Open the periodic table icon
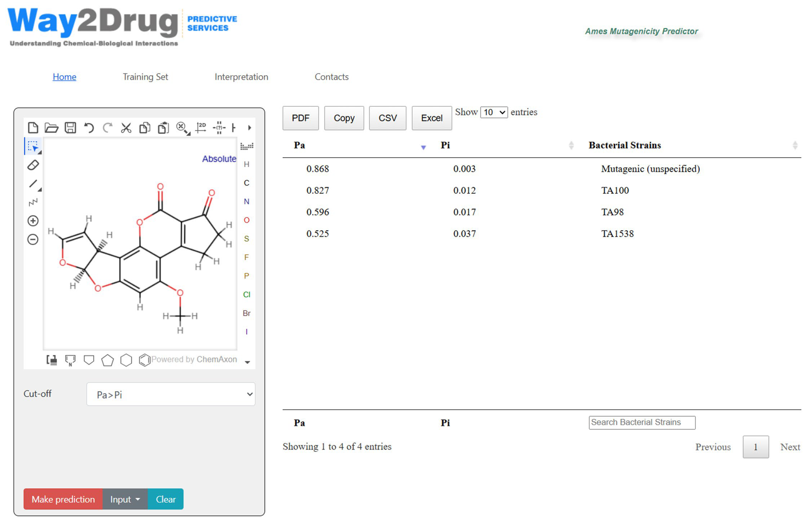Viewport: 812px width, 523px height. coord(247,146)
